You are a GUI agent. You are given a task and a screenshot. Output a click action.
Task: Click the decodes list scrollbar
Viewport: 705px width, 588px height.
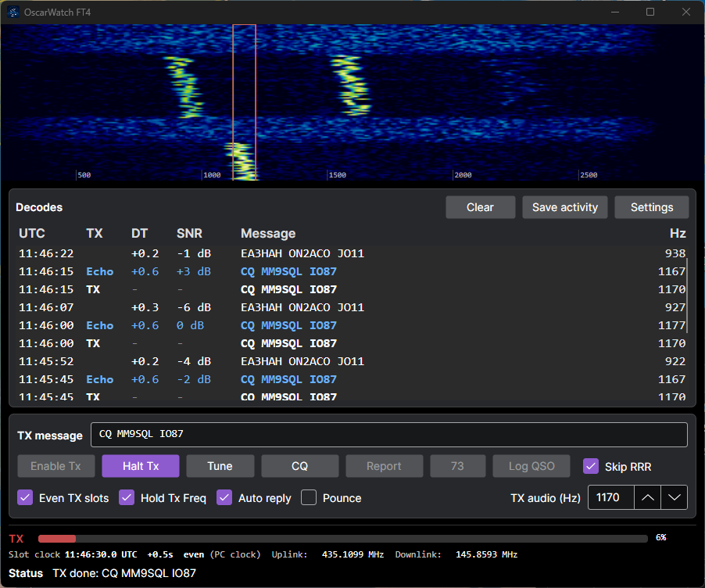point(687,295)
